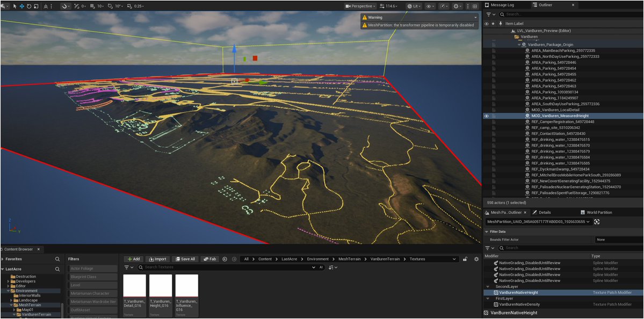Activate the Rotate tool in toolbar
The width and height of the screenshot is (644, 319).
click(29, 6)
